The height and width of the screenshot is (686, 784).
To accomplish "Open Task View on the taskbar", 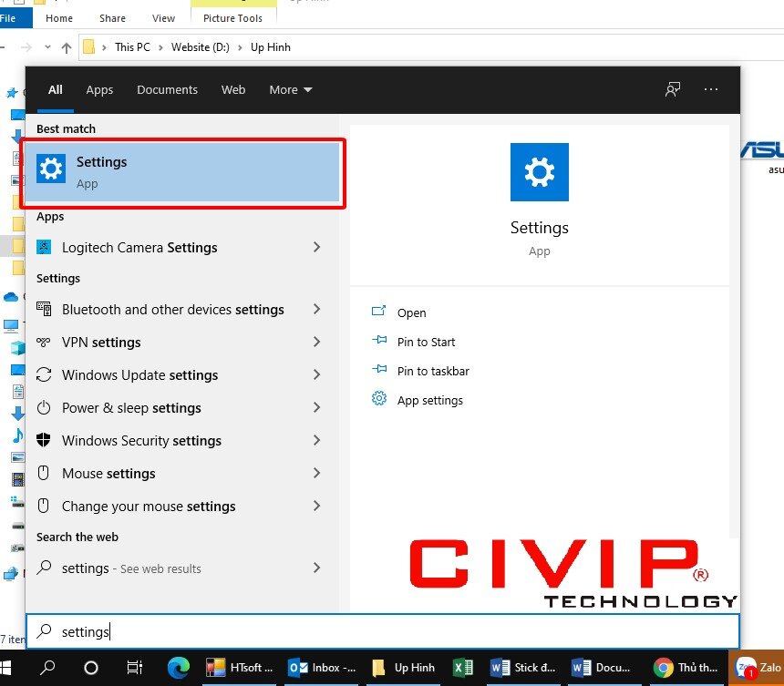I will coord(135,668).
